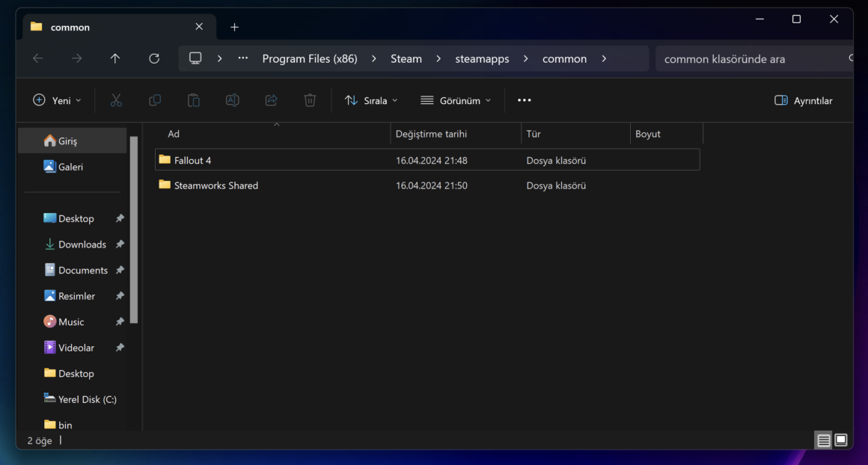Go to the steamapps breadcrumb folder
The width and height of the screenshot is (868, 465).
(x=482, y=58)
